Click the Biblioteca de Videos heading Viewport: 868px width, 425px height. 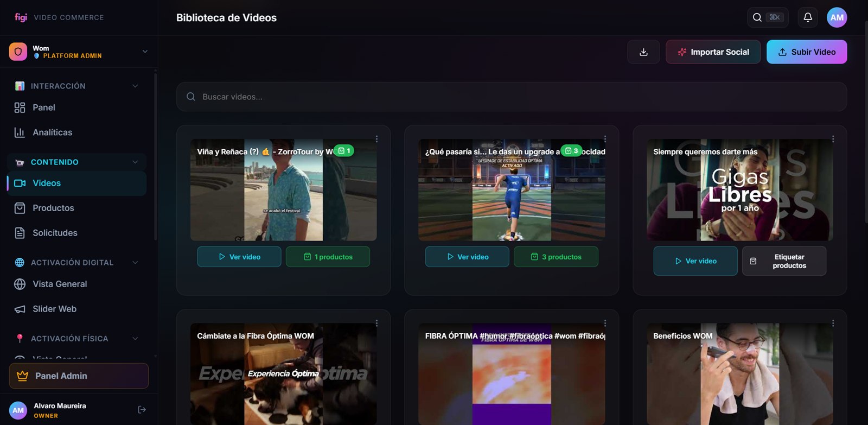(x=226, y=18)
